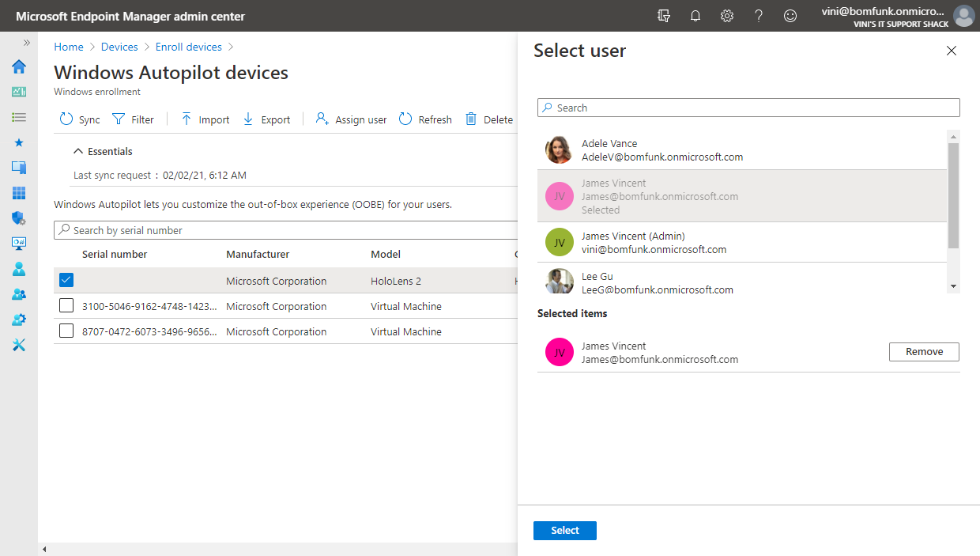Click Import in the toolbar
Screen dimensions: 980x556
[x=205, y=119]
